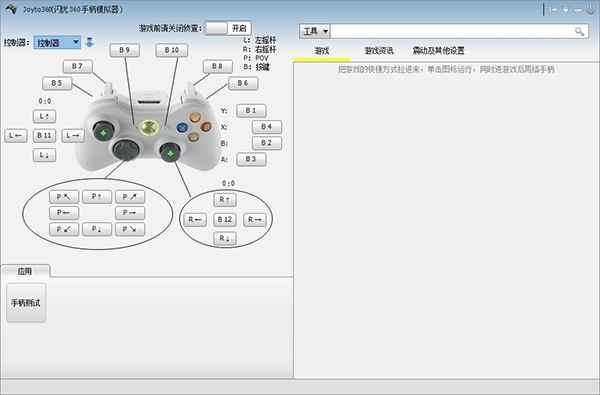
Task: Select the 应用 tab
Action: tap(25, 271)
